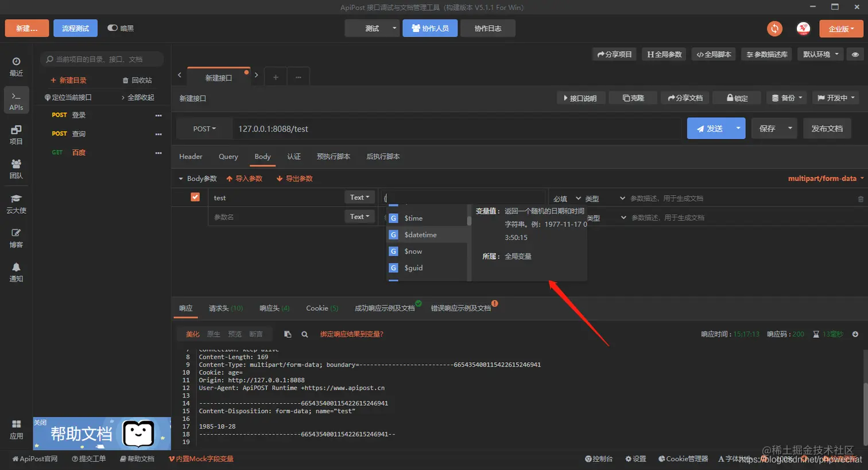This screenshot has width=868, height=470.
Task: Click the sidebar search input field
Action: pos(102,59)
